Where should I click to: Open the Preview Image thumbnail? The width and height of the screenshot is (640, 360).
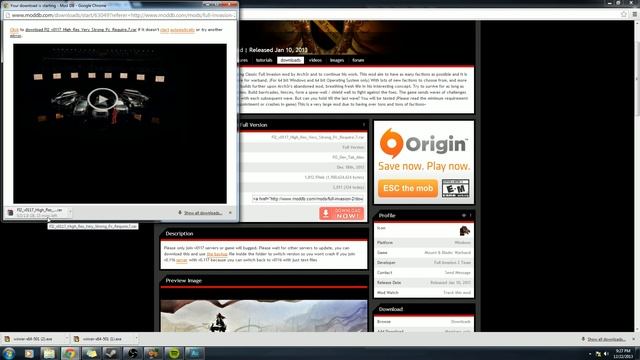tap(264, 316)
